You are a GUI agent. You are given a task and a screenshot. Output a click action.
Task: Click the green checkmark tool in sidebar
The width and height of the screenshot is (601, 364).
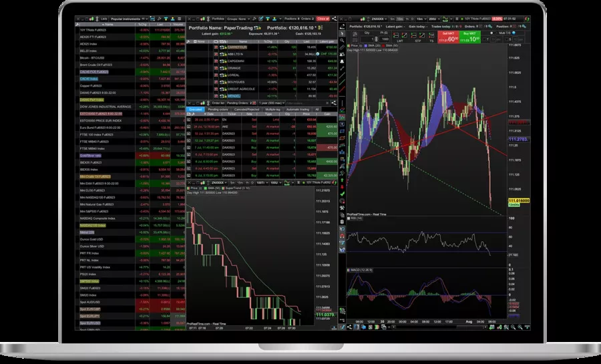tap(342, 194)
